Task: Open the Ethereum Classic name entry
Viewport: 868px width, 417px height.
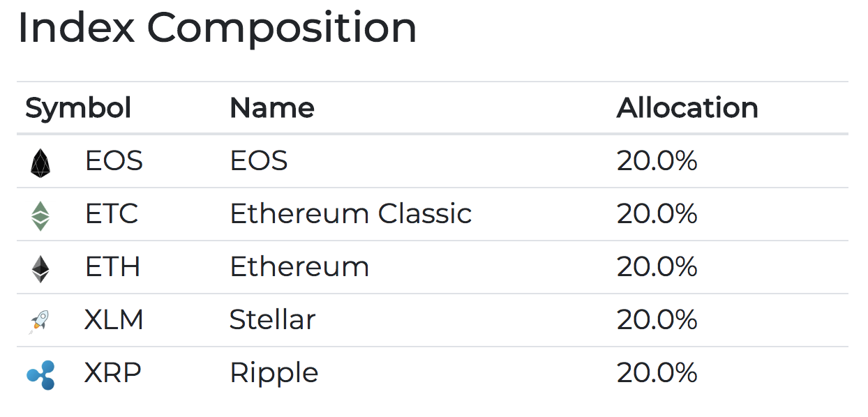Action: pos(350,214)
